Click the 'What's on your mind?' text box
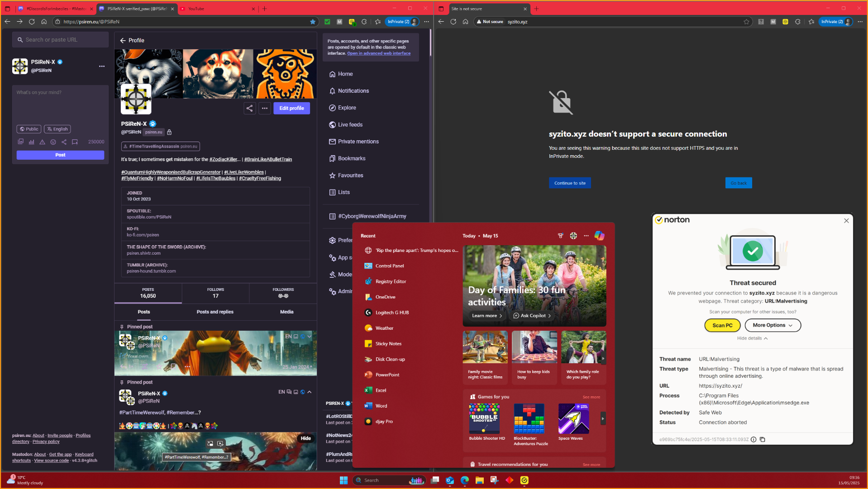The image size is (868, 489). point(60,104)
